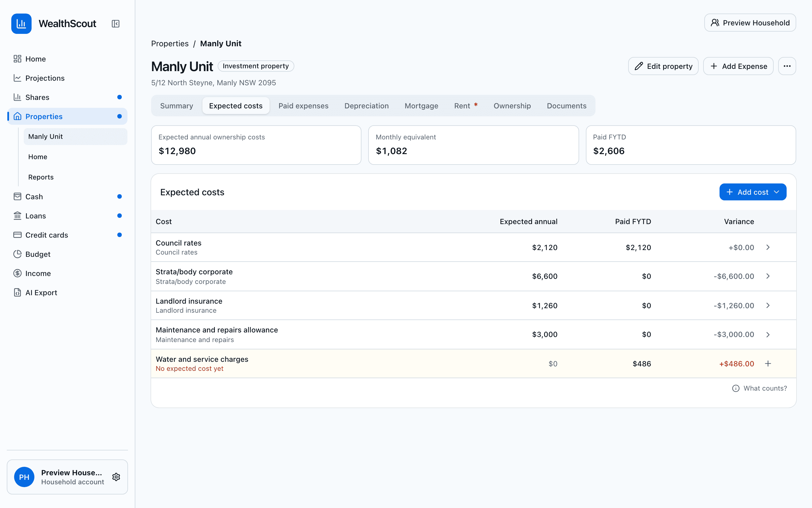Click the info icon beside What counts?
This screenshot has height=508, width=812.
pyautogui.click(x=736, y=388)
